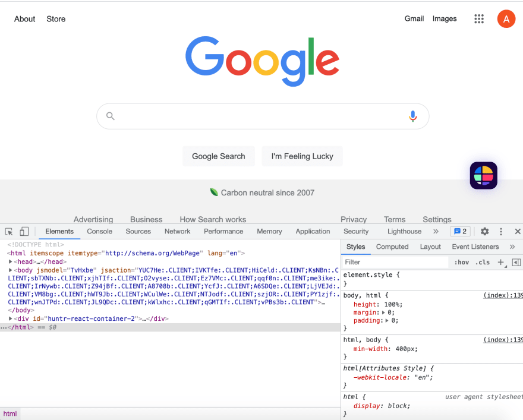Toggle the .cls element classes panel
This screenshot has width=523, height=420.
click(x=483, y=263)
